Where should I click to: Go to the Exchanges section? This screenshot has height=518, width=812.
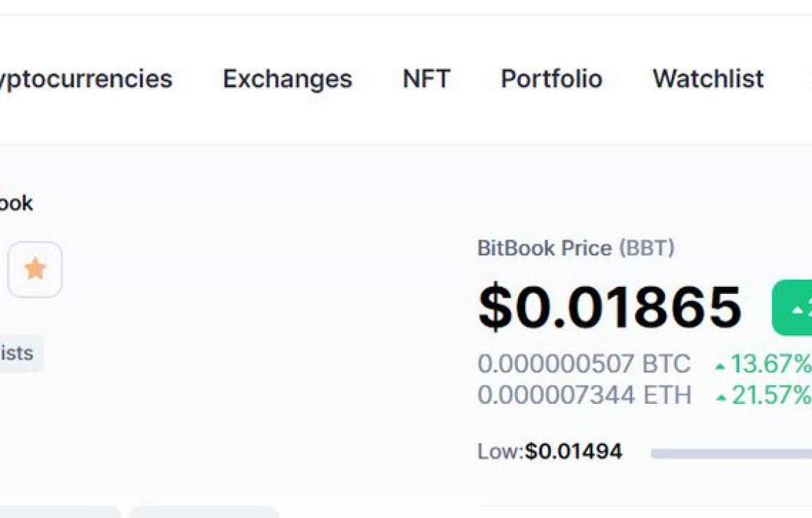pos(288,79)
